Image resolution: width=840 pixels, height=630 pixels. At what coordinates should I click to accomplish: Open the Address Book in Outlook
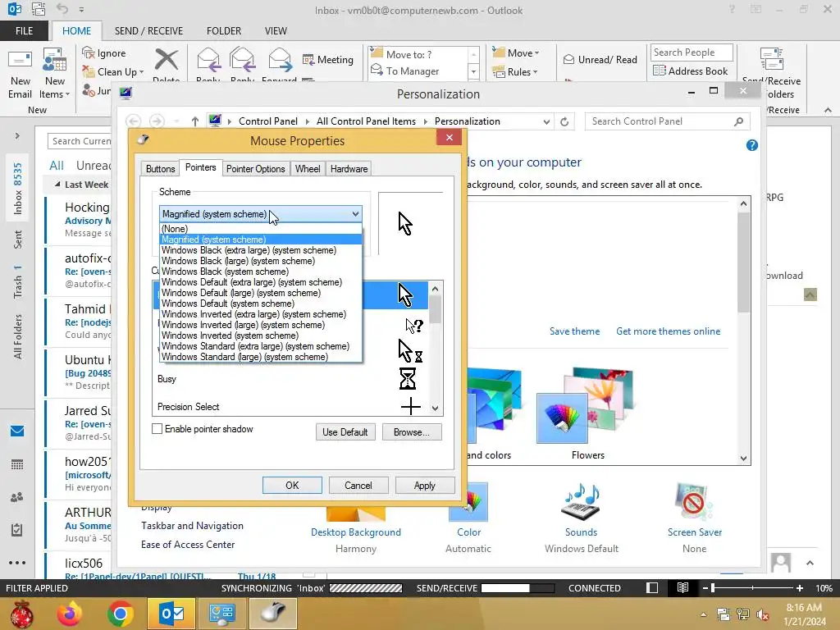[x=691, y=71]
